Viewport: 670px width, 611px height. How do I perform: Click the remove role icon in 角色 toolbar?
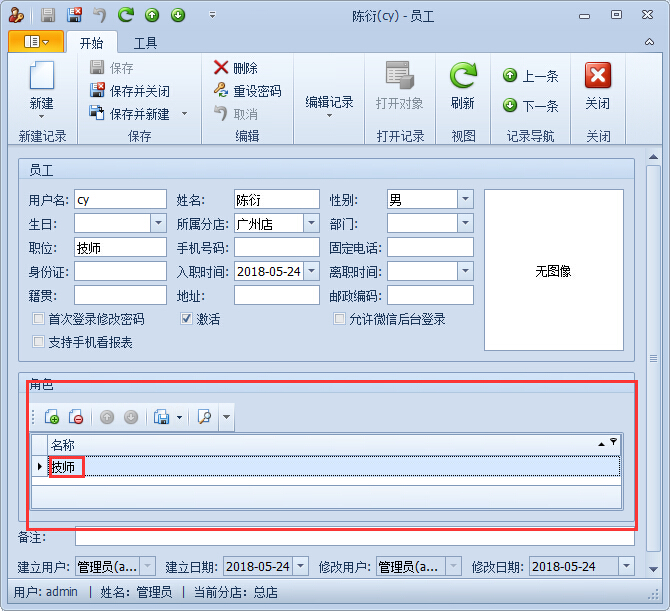[76, 417]
